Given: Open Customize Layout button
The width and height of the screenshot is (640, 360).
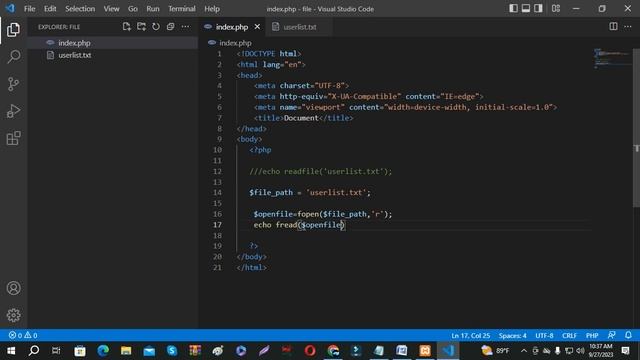Looking at the screenshot, I should click(x=556, y=8).
